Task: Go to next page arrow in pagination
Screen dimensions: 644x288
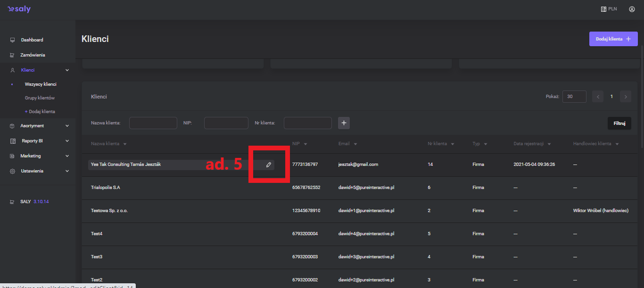Action: (626, 97)
